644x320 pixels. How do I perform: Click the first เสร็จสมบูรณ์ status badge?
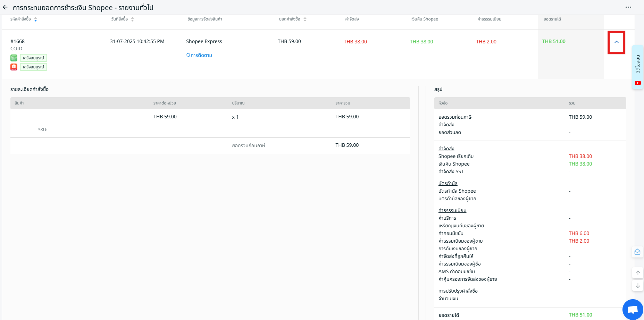(33, 58)
